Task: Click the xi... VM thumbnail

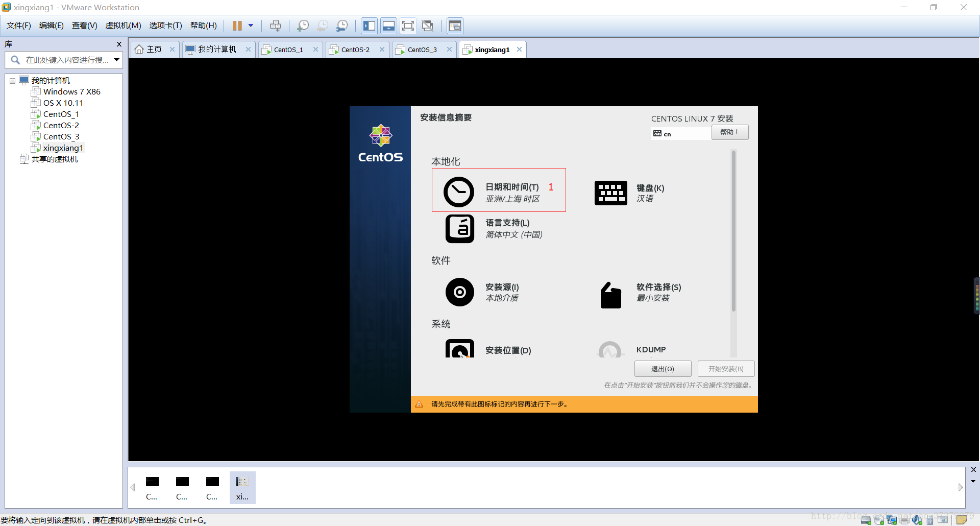Action: 242,488
